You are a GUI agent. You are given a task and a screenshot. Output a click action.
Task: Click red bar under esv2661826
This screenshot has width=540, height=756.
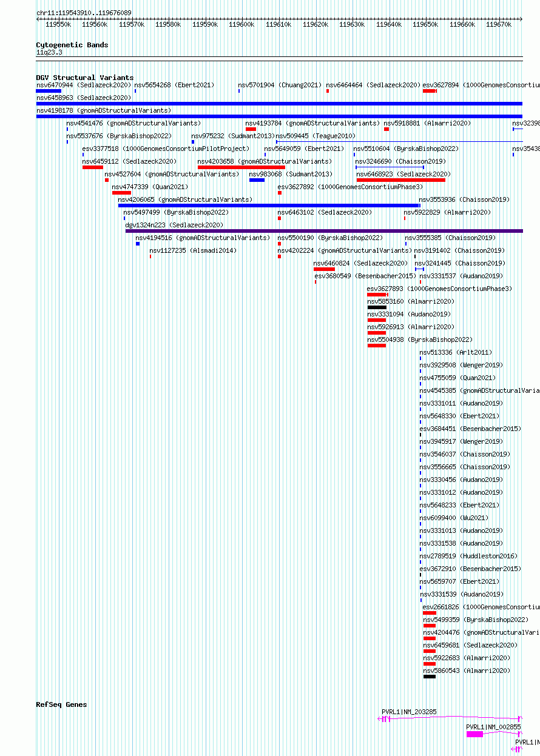[x=430, y=613]
